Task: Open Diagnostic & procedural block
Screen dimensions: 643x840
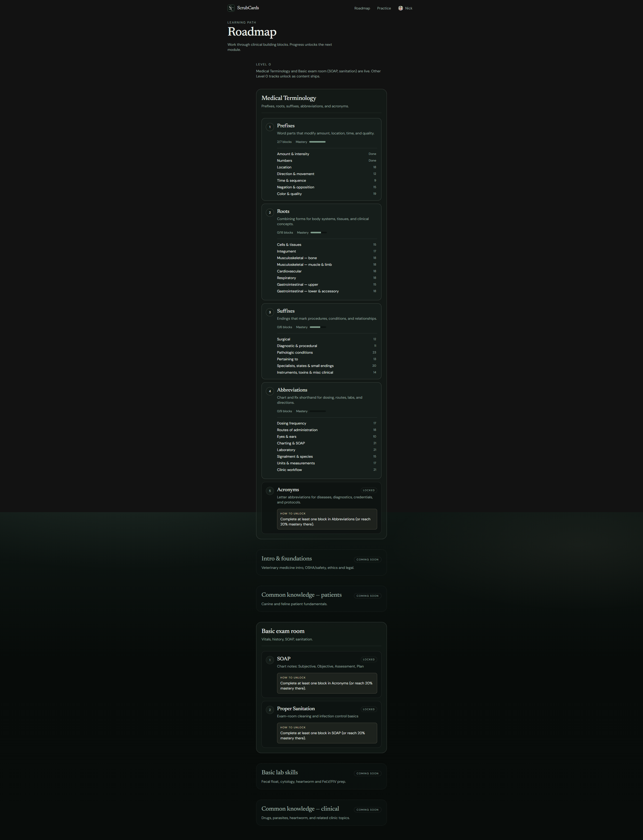Action: (326, 346)
